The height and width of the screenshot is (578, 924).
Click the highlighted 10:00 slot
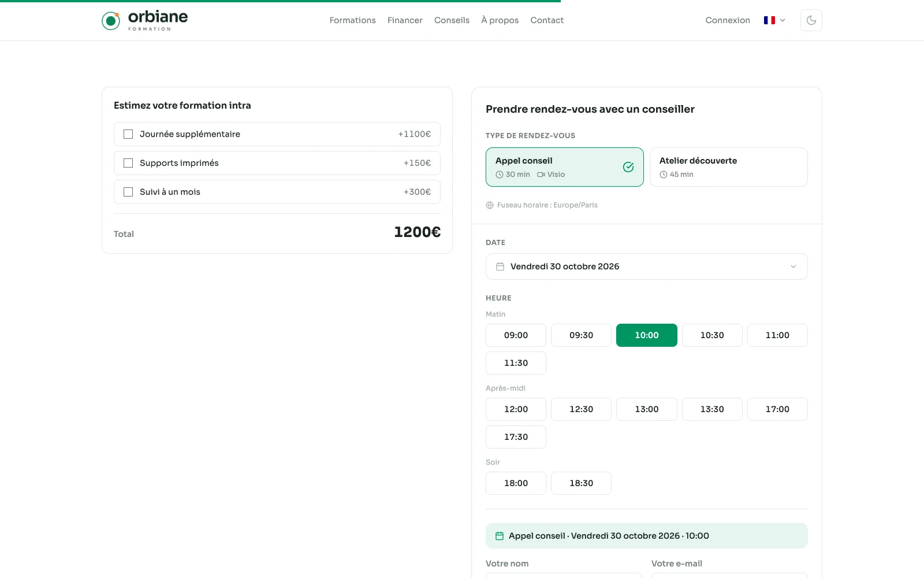[647, 335]
